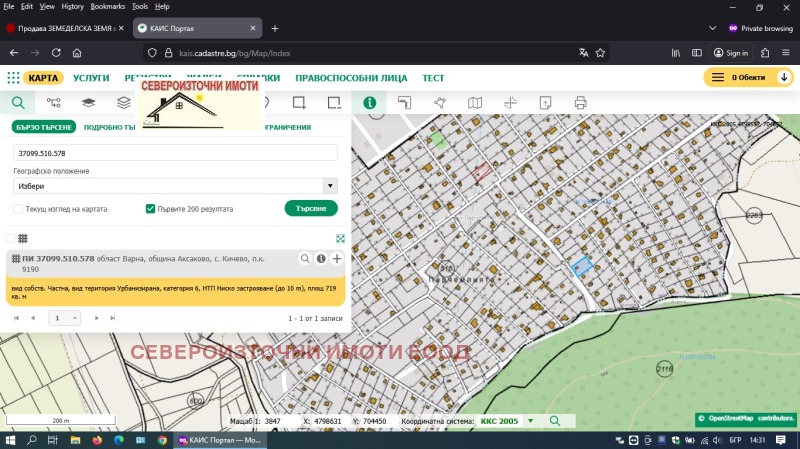
Task: Click the print map icon in toolbar
Action: pos(580,102)
